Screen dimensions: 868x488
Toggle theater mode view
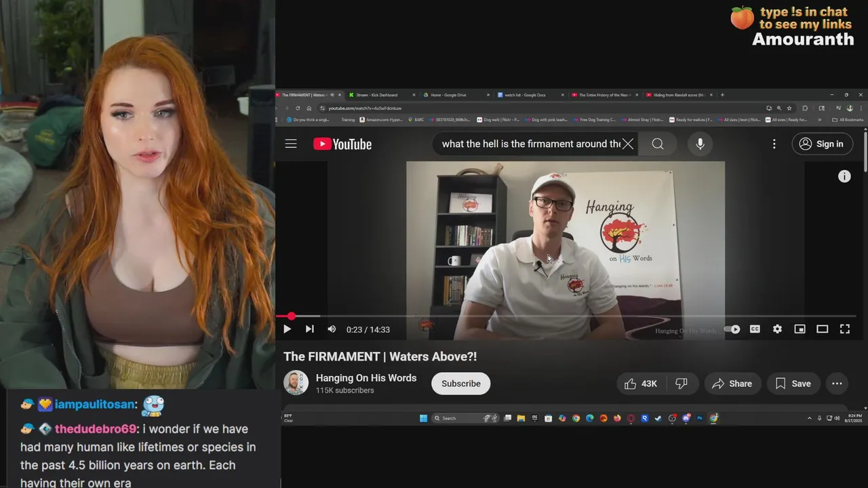click(x=822, y=329)
